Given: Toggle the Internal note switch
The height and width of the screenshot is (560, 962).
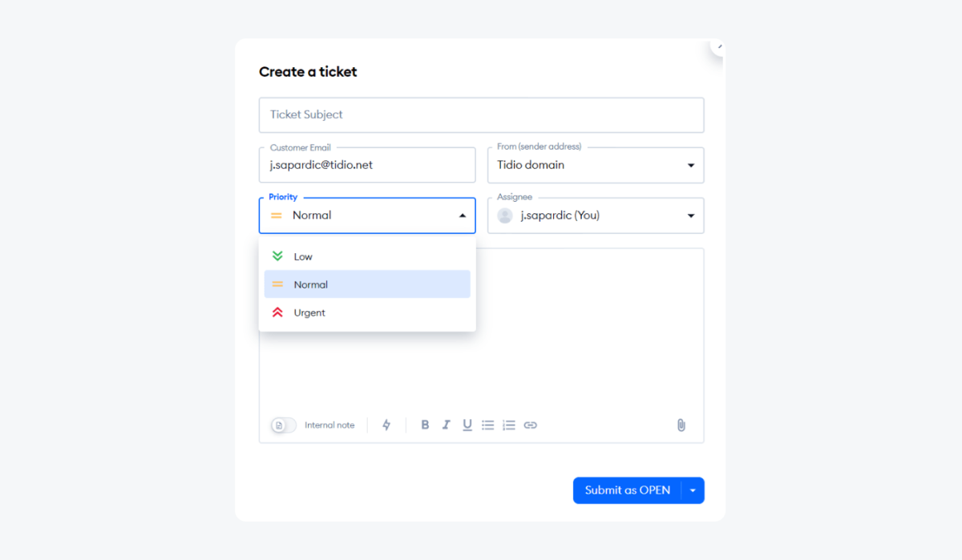Looking at the screenshot, I should tap(282, 425).
